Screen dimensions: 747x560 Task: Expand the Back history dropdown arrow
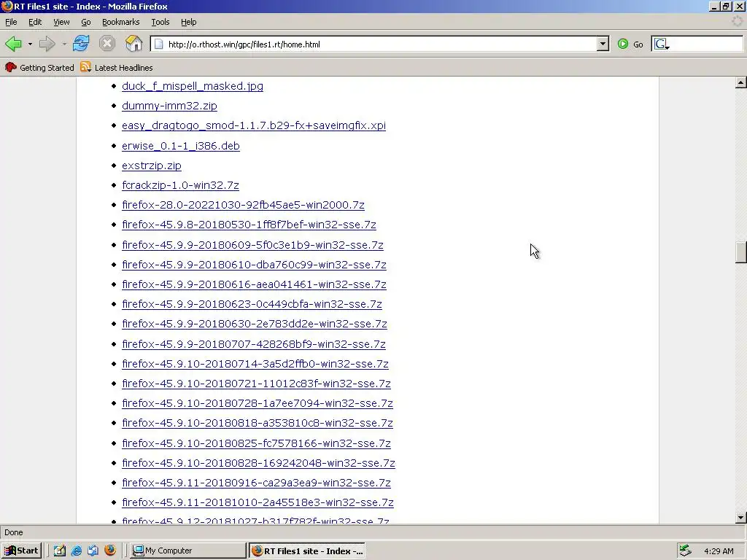coord(30,44)
